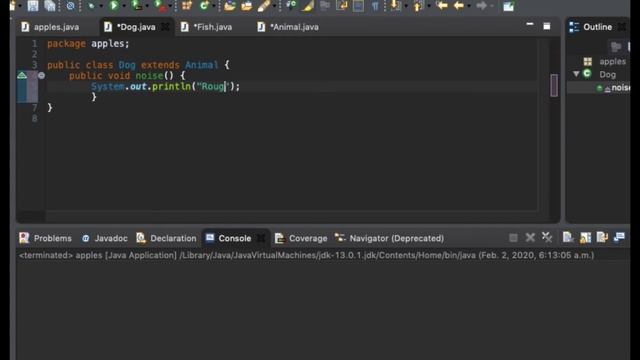Click the Pin Editor icon in toolbar
The width and height of the screenshot is (640, 360).
(x=508, y=6)
